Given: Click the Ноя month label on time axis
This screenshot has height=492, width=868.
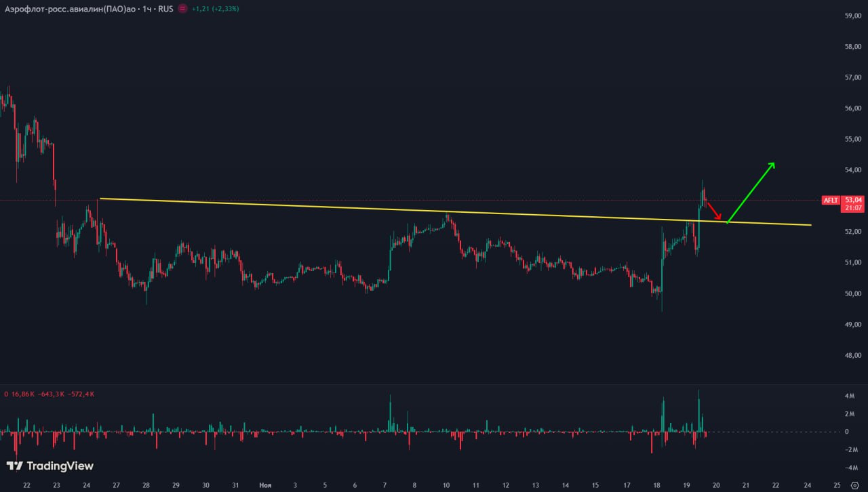Looking at the screenshot, I should (x=265, y=485).
